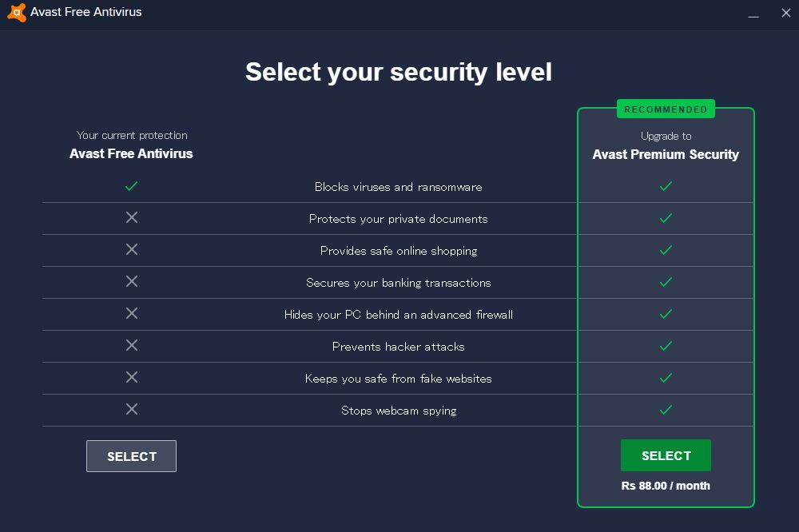Click the 'Upgrade to' label
799x532 pixels.
pyautogui.click(x=666, y=136)
